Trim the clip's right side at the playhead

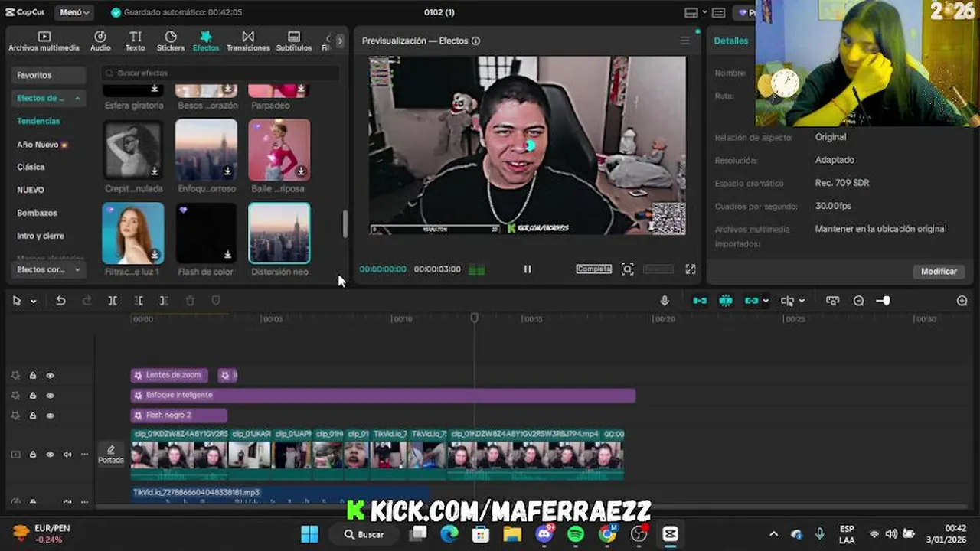pos(164,301)
